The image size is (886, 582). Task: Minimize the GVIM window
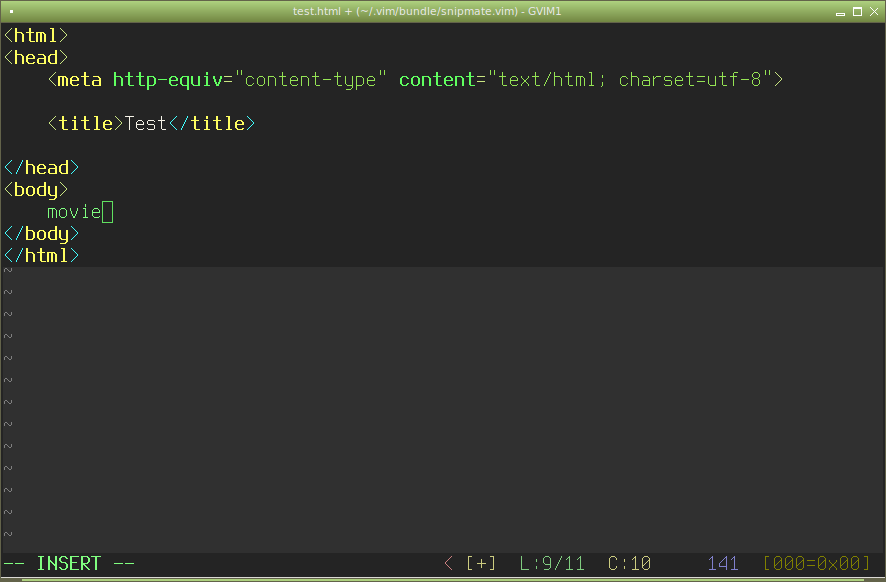click(x=839, y=10)
